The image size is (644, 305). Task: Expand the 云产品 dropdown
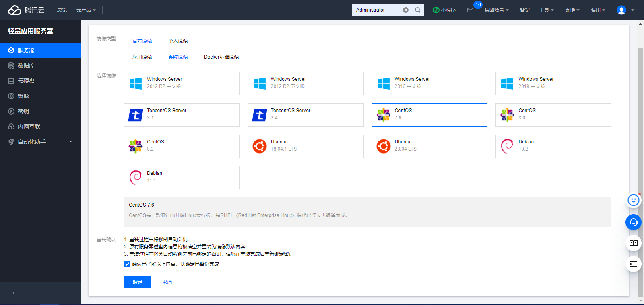point(86,10)
